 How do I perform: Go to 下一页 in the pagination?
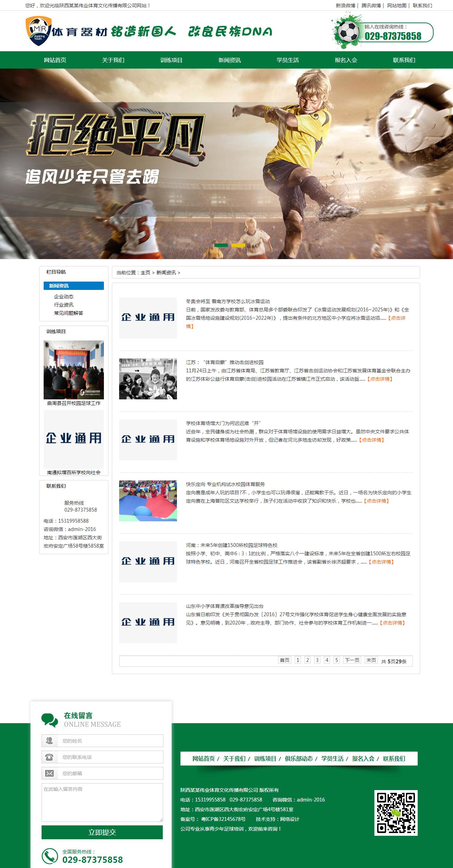[x=352, y=660]
